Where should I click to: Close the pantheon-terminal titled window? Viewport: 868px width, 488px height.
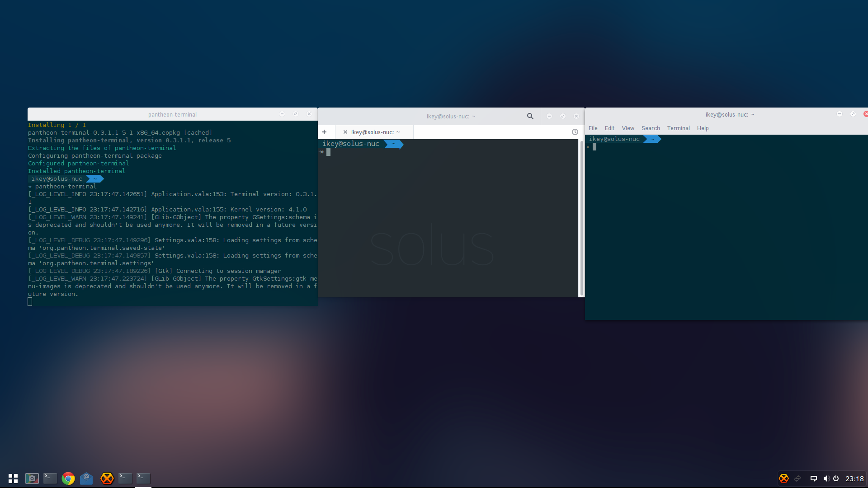coord(309,114)
